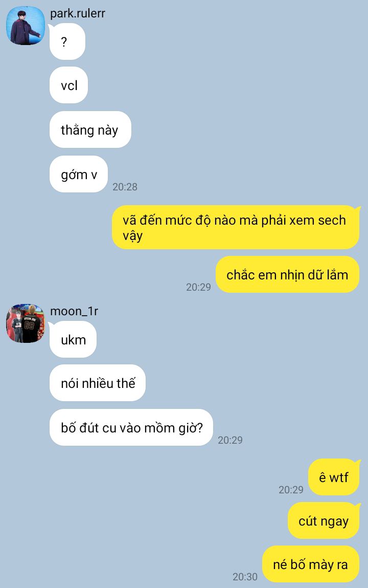The height and width of the screenshot is (588, 368).
Task: Select the yellow "vã đến mức độ nào" message
Action: 236,227
